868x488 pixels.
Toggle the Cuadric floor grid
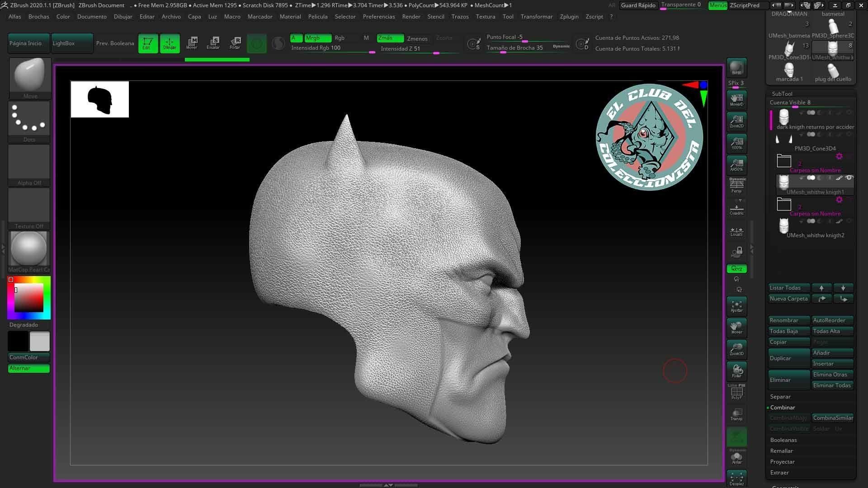[x=736, y=208]
